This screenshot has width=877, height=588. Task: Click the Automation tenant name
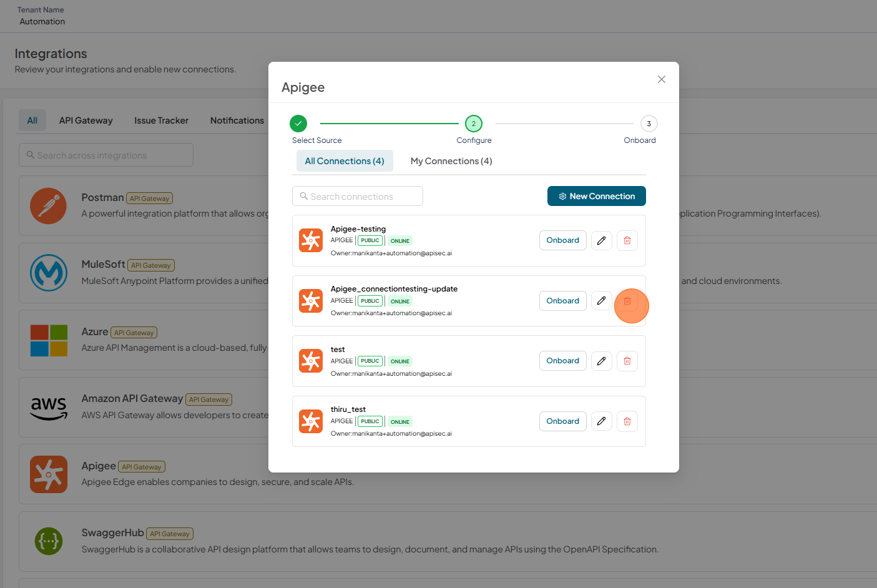tap(42, 21)
